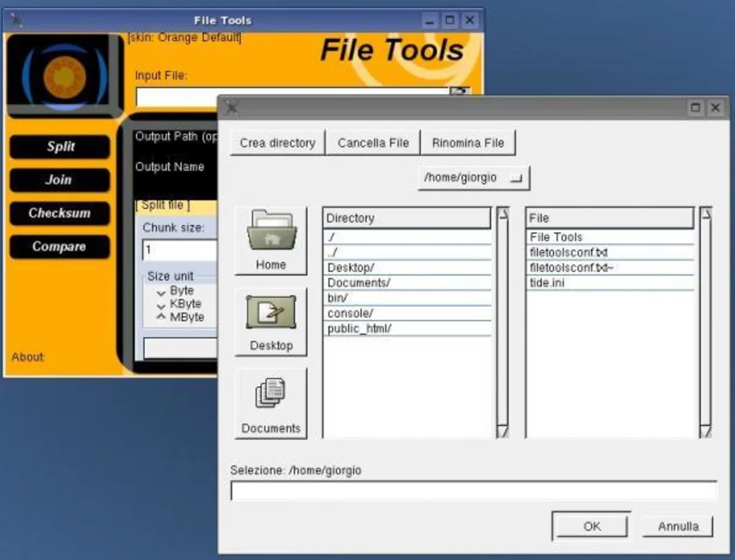This screenshot has height=560, width=735.
Task: Click the File list scroll down arrow
Action: coord(705,431)
